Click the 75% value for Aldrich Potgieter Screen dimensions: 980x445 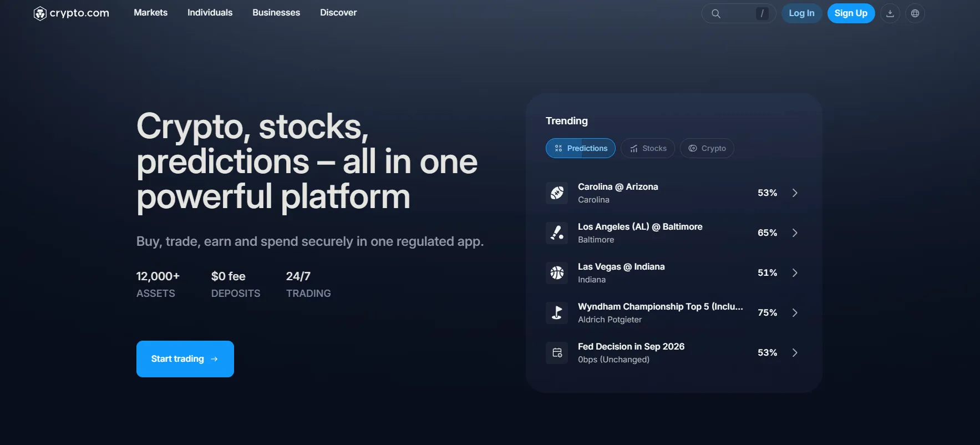click(768, 313)
